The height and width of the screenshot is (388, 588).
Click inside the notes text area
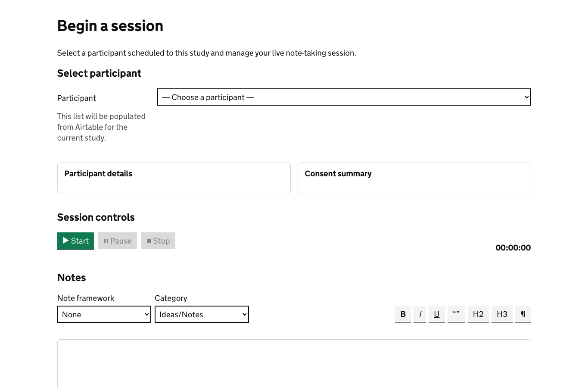[294, 363]
